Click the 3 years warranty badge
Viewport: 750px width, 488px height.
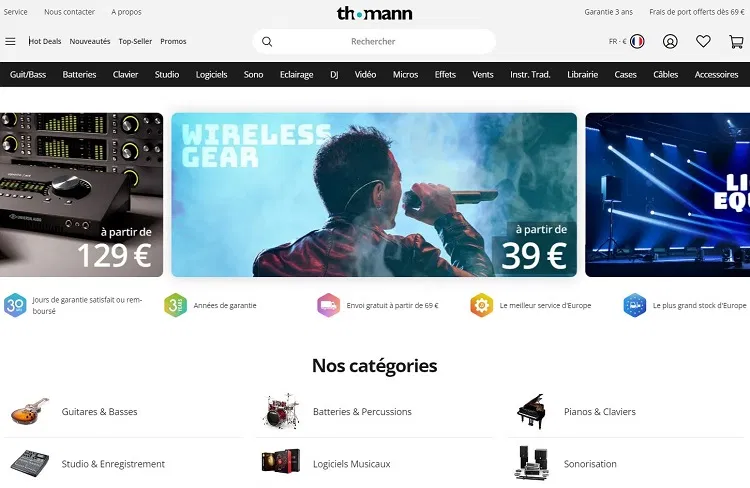[175, 305]
